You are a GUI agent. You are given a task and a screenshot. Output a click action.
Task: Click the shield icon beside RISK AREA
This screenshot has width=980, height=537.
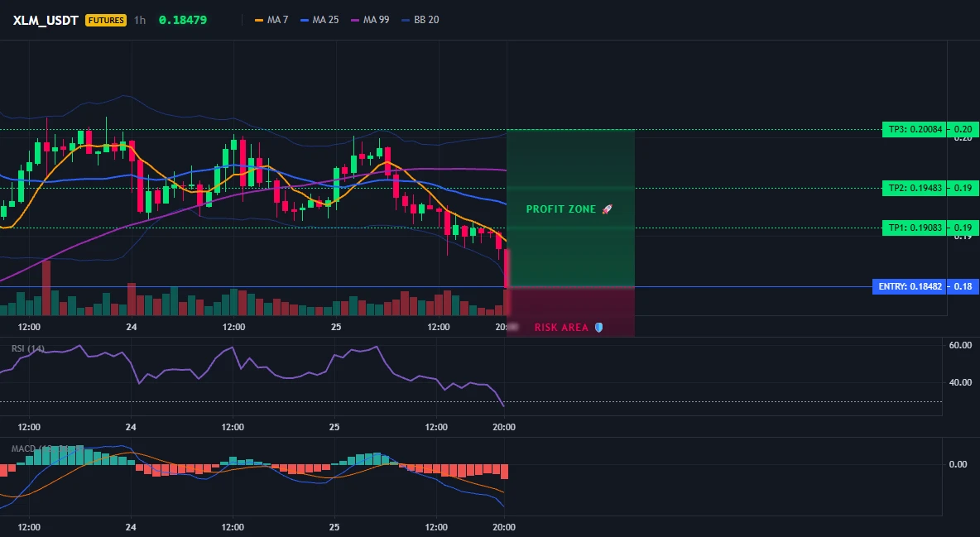point(598,328)
